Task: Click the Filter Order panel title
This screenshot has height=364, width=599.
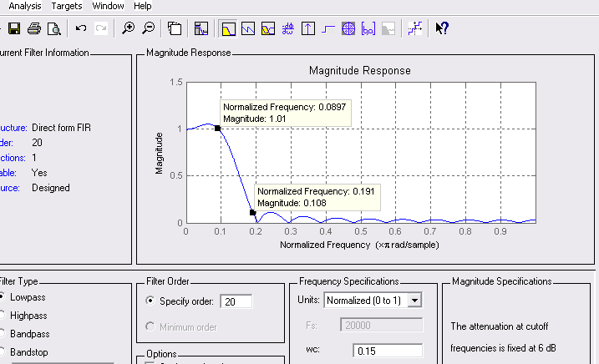Action: pos(168,281)
